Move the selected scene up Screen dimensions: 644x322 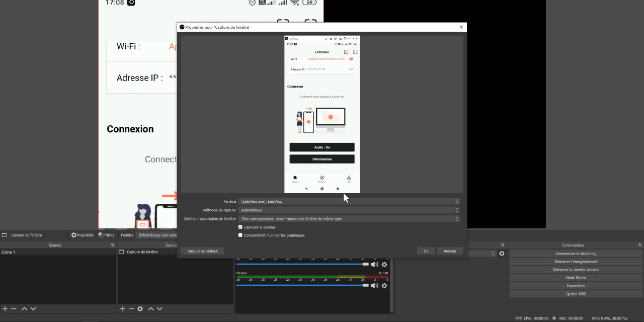[24, 308]
